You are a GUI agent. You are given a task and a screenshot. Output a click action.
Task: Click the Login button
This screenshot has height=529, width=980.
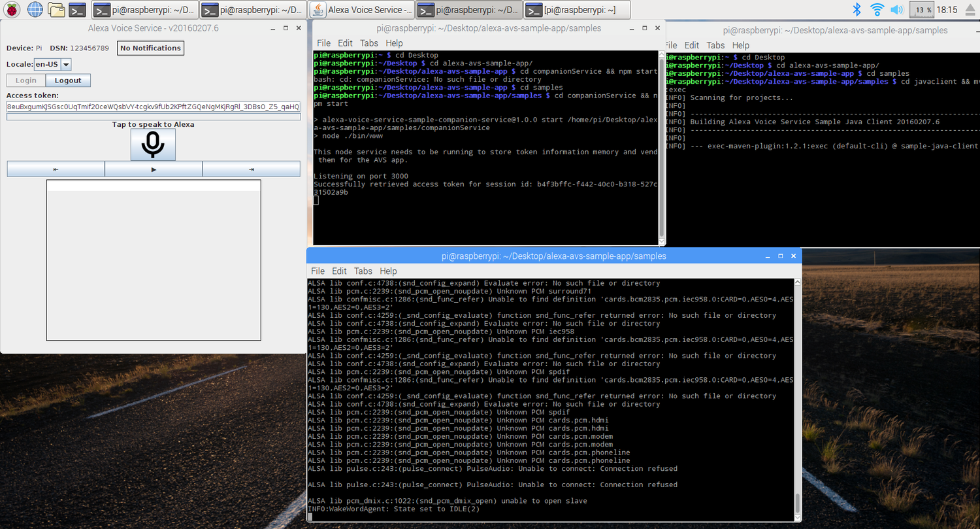(26, 80)
